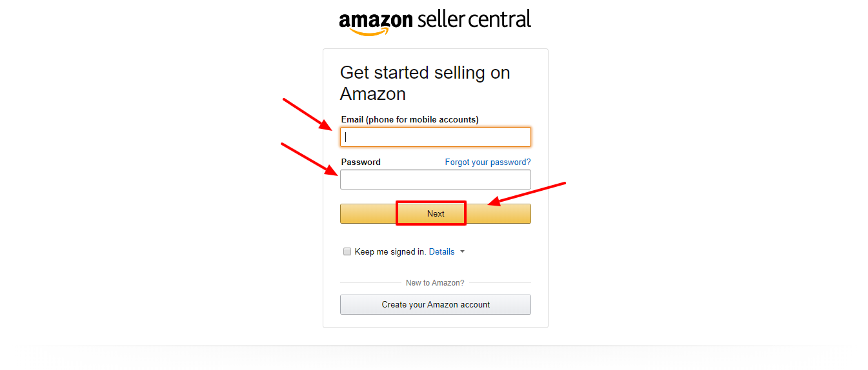The width and height of the screenshot is (868, 370).
Task: Click the New to Amazon? divider text
Action: point(435,282)
